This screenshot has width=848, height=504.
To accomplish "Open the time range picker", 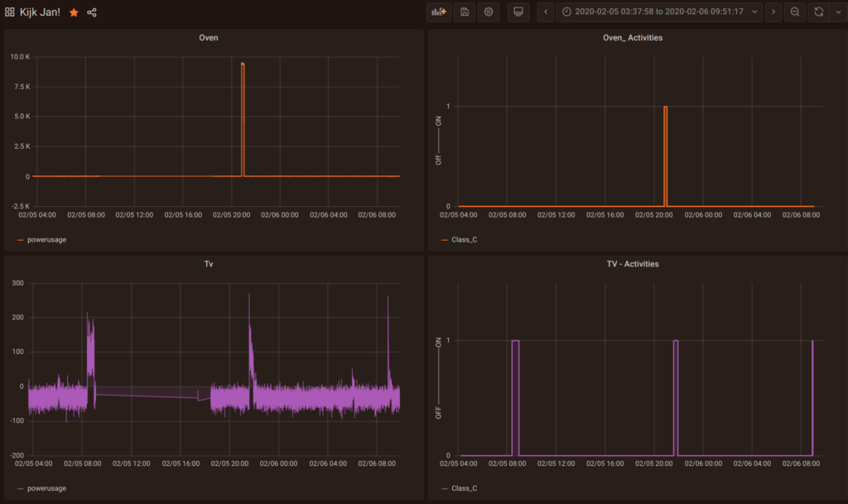I will click(x=659, y=12).
